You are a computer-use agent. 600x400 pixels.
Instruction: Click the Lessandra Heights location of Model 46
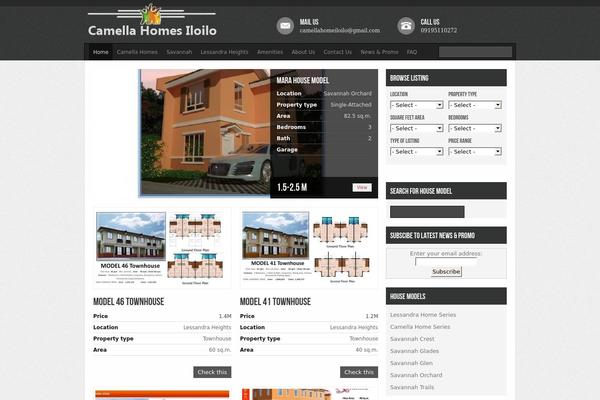click(207, 327)
